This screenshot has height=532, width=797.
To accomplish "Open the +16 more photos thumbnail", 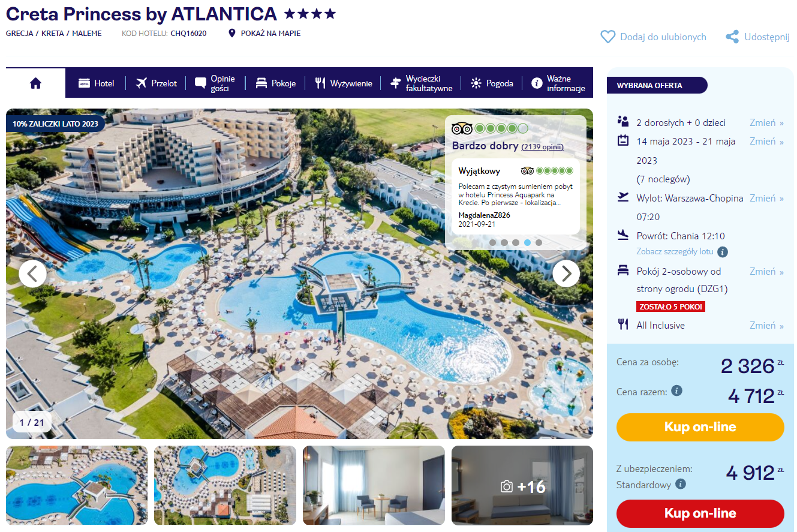I will click(x=522, y=486).
